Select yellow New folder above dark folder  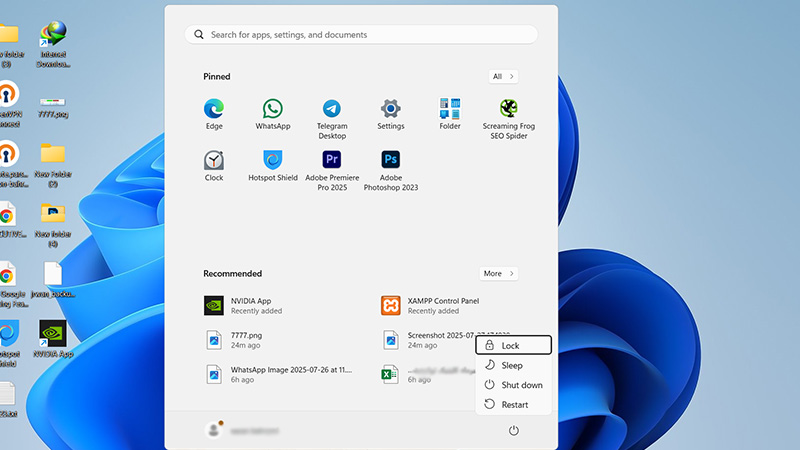click(x=53, y=165)
